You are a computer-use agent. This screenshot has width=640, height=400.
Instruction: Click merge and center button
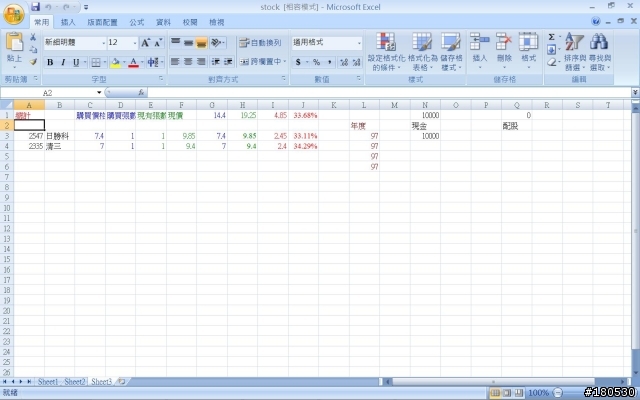click(x=260, y=62)
